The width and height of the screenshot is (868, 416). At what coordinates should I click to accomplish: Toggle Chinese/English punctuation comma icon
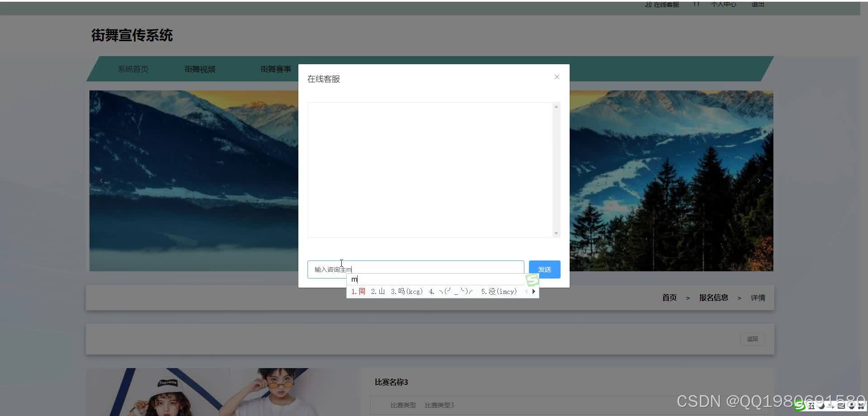point(831,406)
